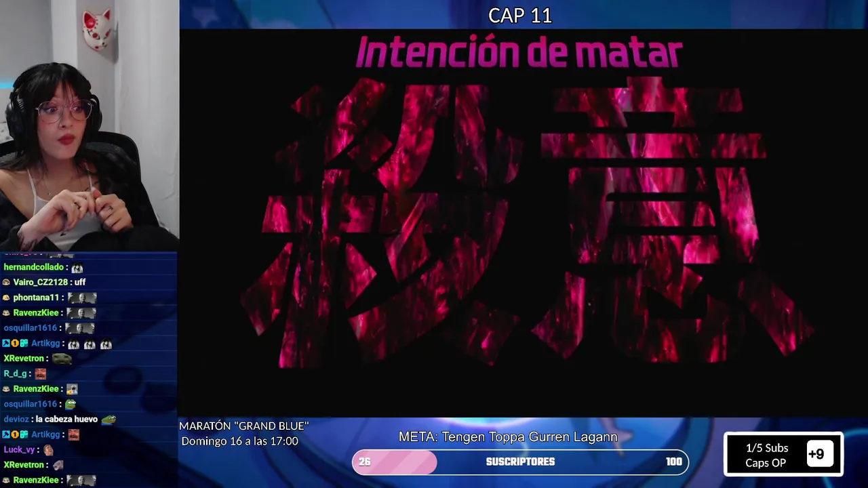Click the last of Artikgg's three emotes

(x=106, y=344)
